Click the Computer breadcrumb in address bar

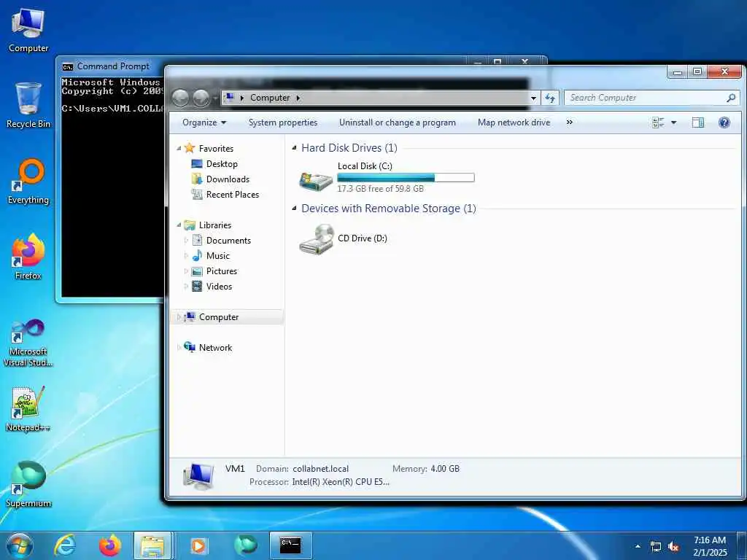coord(270,98)
